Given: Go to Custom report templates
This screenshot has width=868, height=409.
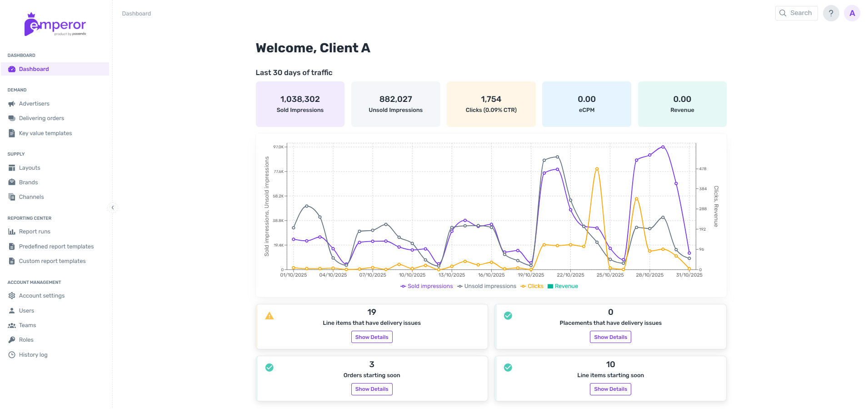Looking at the screenshot, I should coord(52,261).
